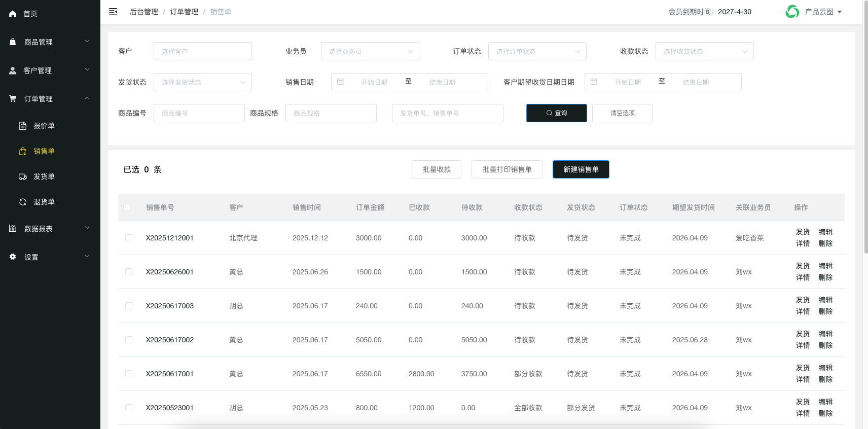Click the 商品编号 input field
The height and width of the screenshot is (429, 868).
pyautogui.click(x=199, y=113)
